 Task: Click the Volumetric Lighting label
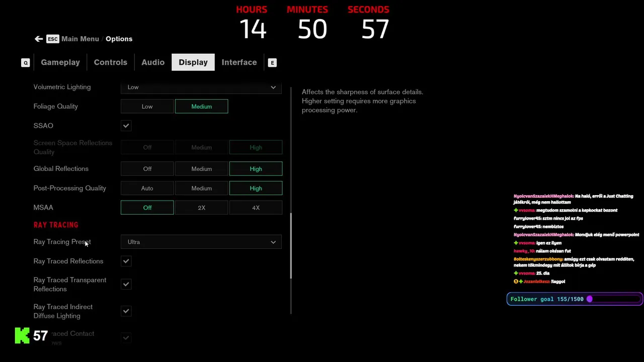(62, 87)
